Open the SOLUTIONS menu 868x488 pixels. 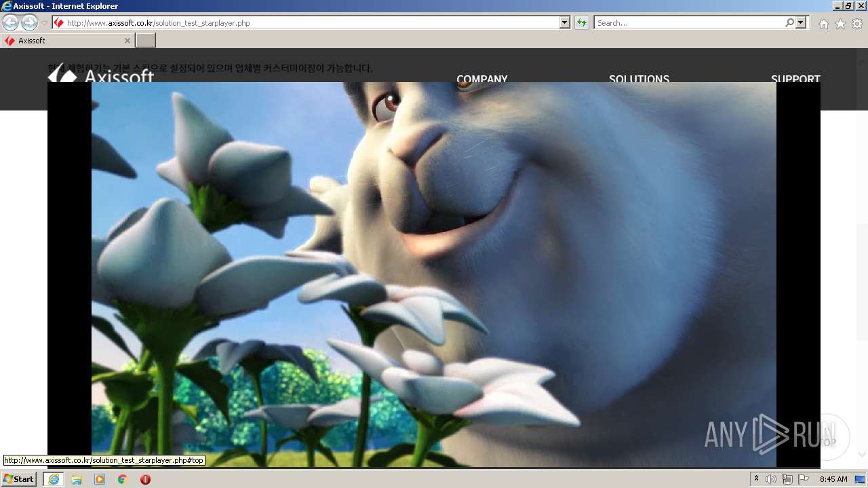click(639, 78)
